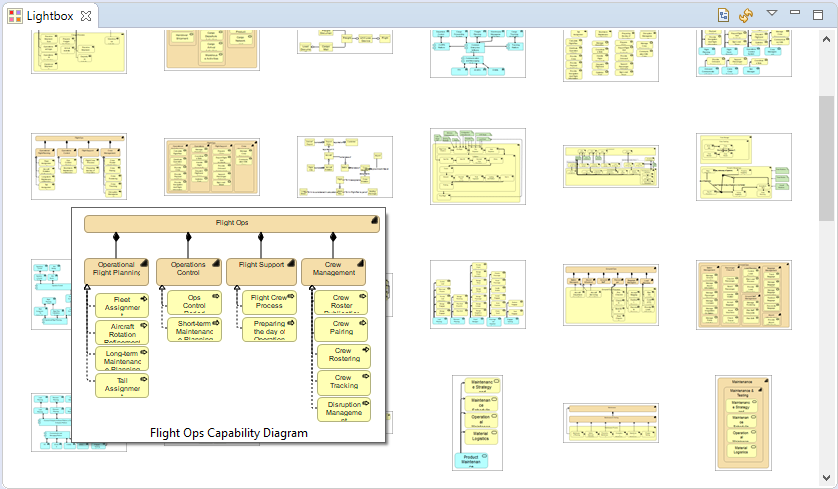Refresh the Lightbox with the orange arrows icon
This screenshot has width=838, height=489.
(746, 15)
